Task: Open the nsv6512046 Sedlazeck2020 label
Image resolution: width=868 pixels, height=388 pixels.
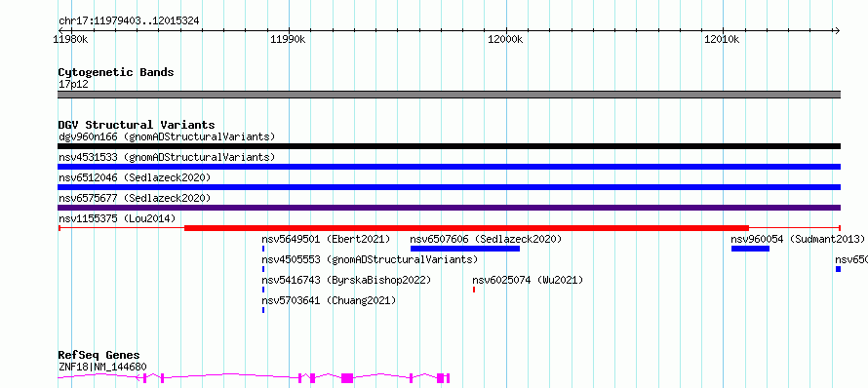Action: (135, 177)
